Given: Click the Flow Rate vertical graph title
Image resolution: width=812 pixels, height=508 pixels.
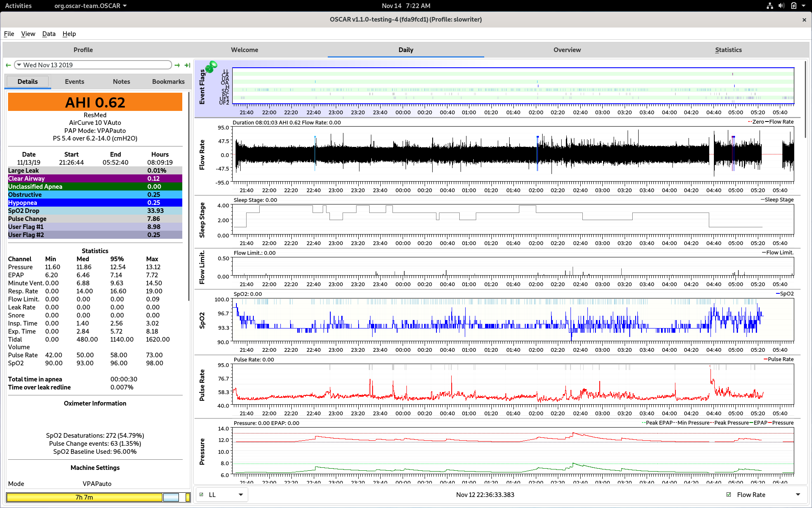Looking at the screenshot, I should coord(202,155).
